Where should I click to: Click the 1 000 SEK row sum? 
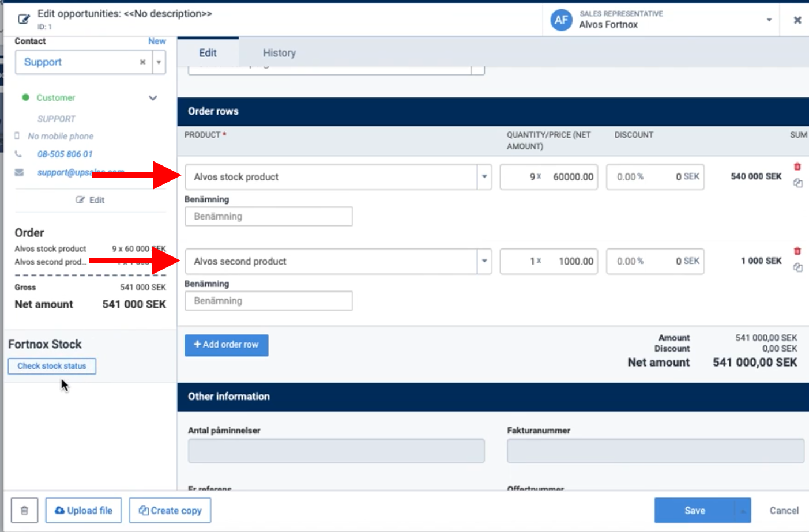[761, 261]
